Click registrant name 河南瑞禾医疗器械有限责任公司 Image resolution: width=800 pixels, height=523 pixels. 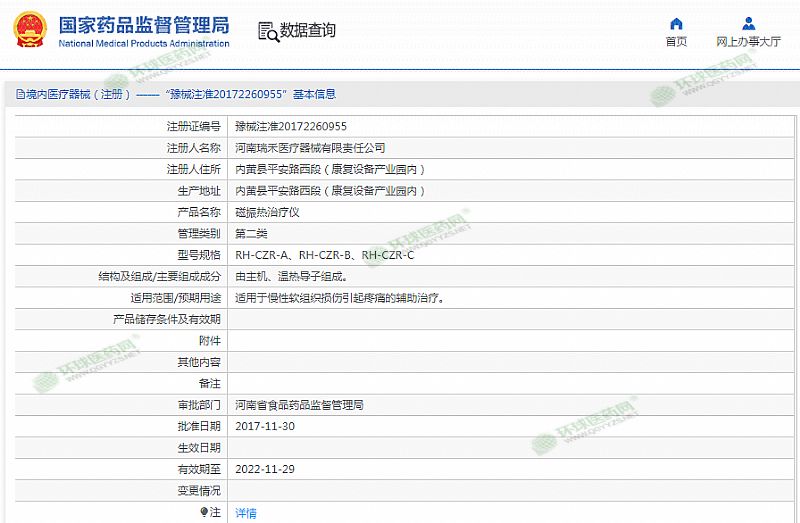pyautogui.click(x=309, y=148)
